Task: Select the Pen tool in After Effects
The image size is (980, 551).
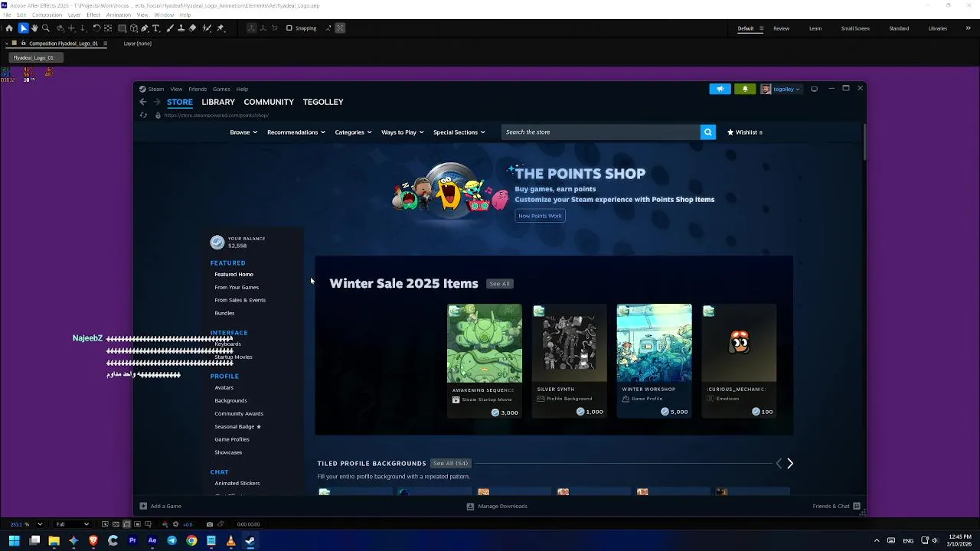Action: click(145, 28)
